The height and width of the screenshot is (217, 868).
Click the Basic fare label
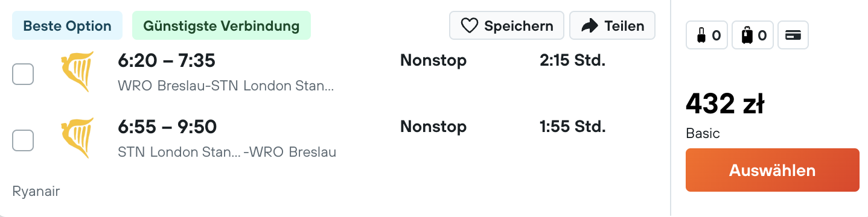pyautogui.click(x=703, y=134)
